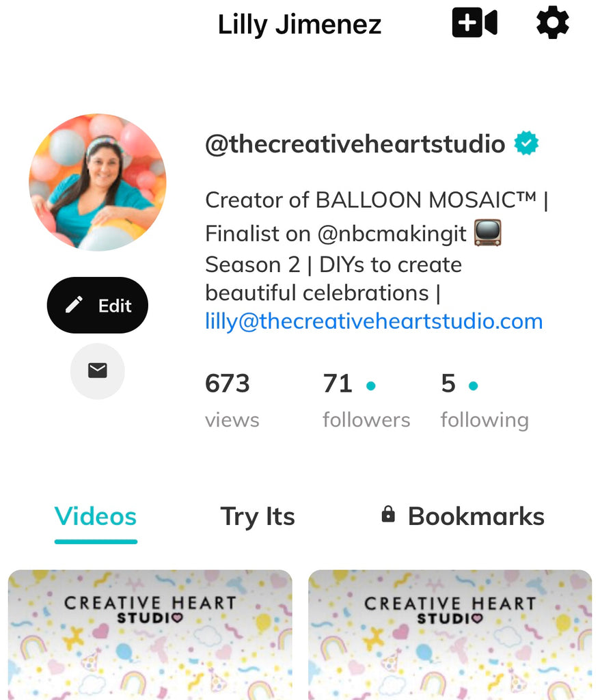
Task: Click the verified badge next to username
Action: (x=526, y=144)
